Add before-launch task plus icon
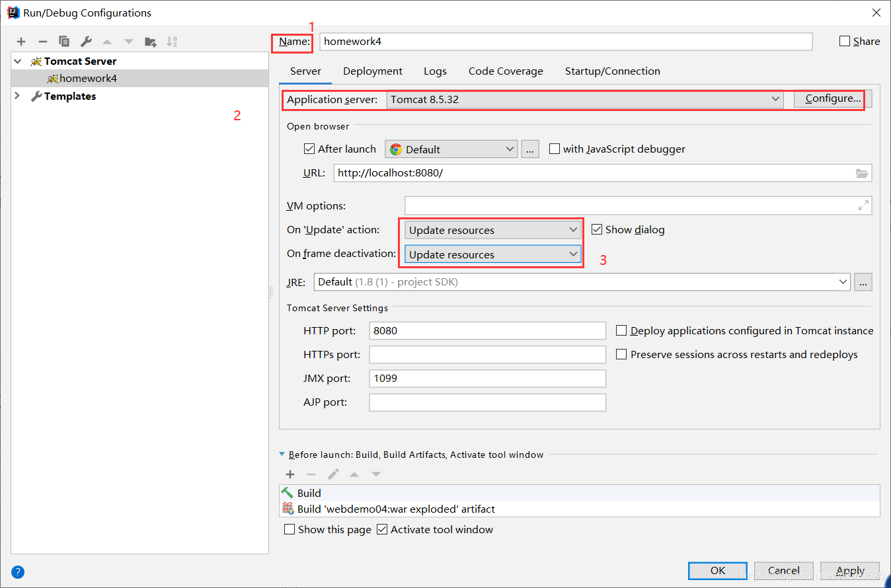This screenshot has height=588, width=891. point(290,474)
